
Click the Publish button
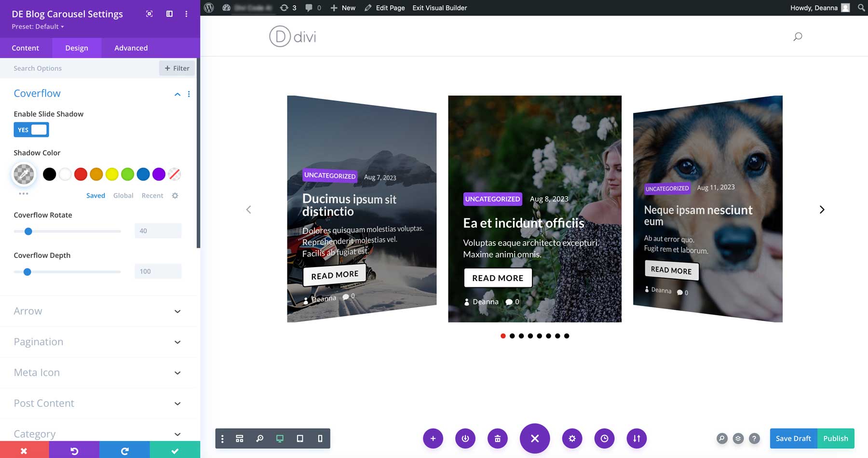tap(836, 438)
